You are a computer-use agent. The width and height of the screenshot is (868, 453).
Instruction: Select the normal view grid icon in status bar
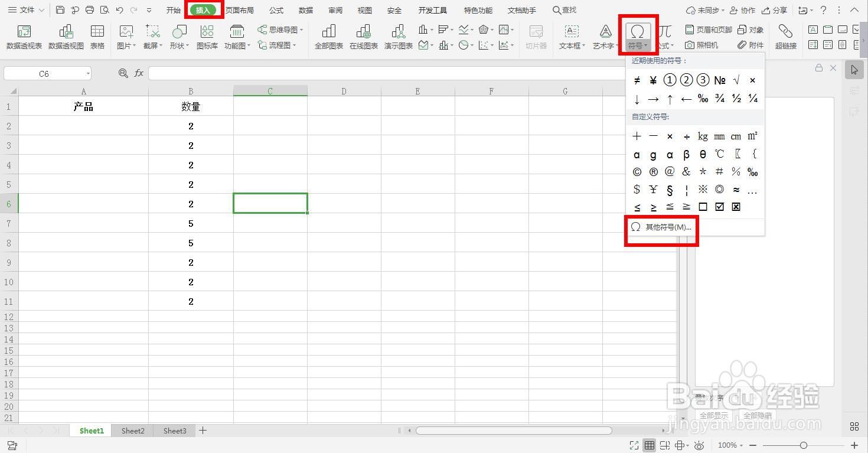pyautogui.click(x=650, y=445)
